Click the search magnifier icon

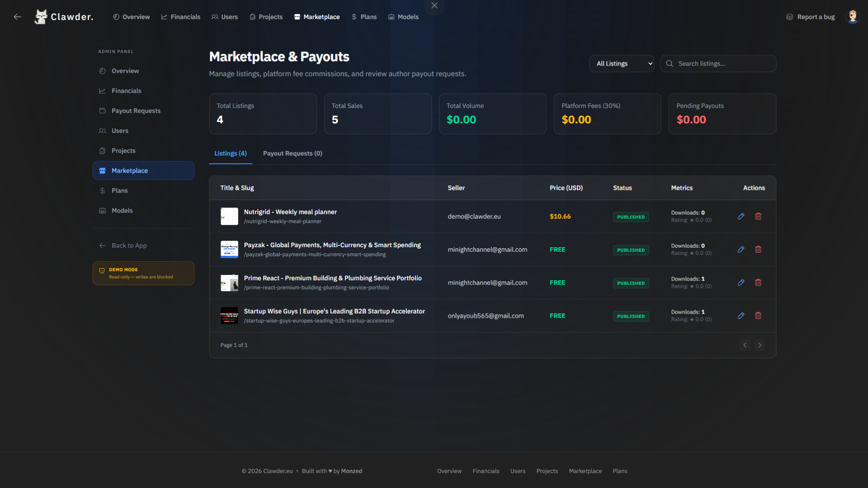pos(670,64)
